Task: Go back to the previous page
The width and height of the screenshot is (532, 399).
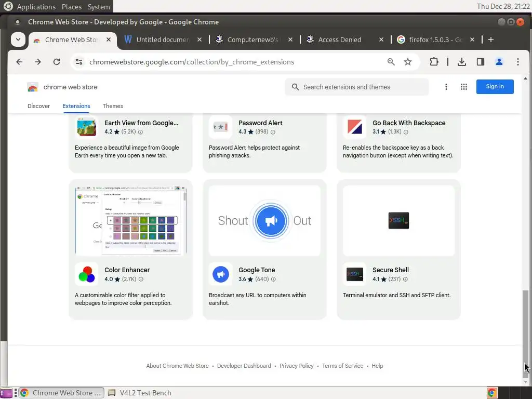Action: point(19,62)
